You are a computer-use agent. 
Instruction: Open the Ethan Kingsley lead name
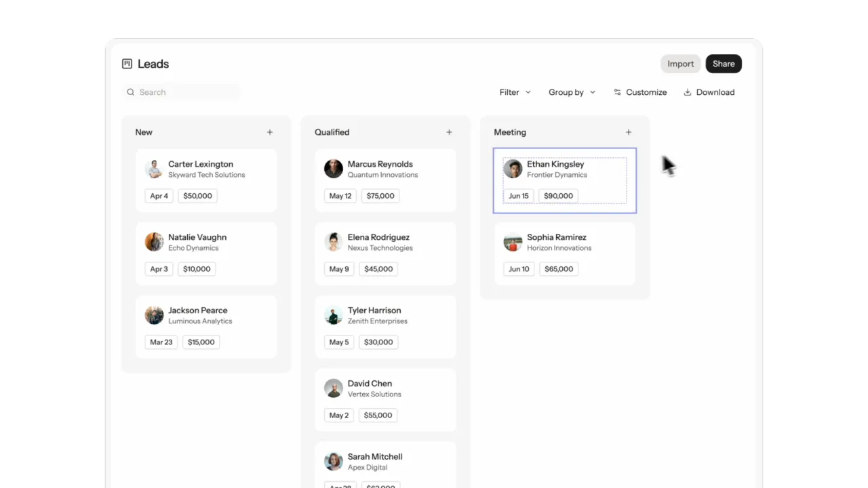pyautogui.click(x=555, y=164)
